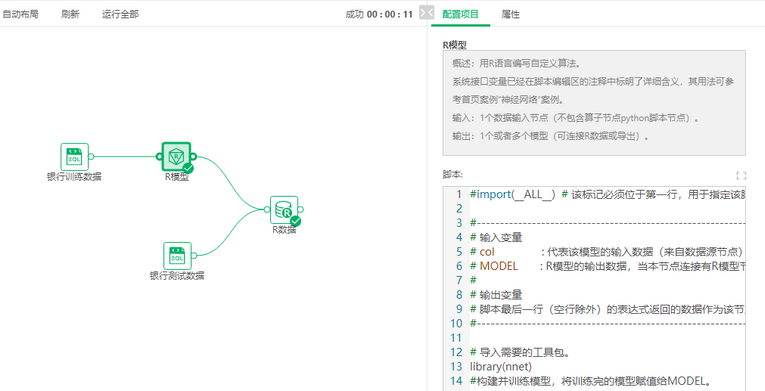This screenshot has height=391, width=765.
Task: Select the R模型 node icon
Action: pyautogui.click(x=176, y=157)
